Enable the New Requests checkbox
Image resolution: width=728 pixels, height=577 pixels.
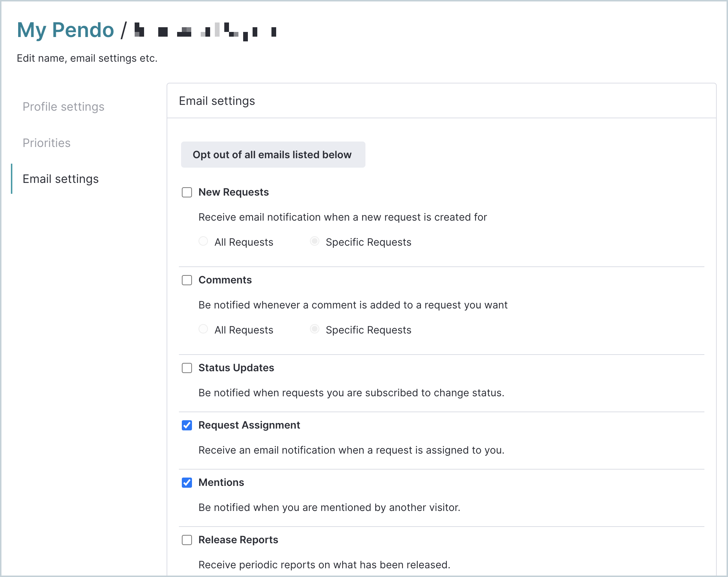[x=187, y=192]
